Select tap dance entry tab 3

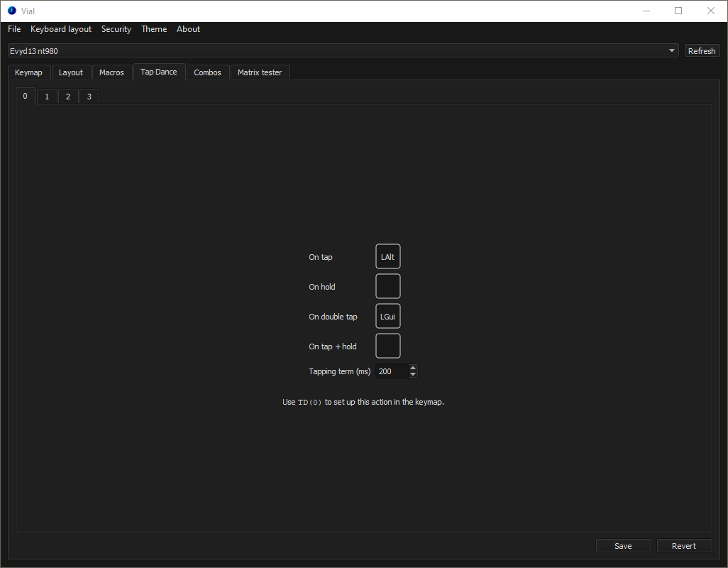click(89, 97)
